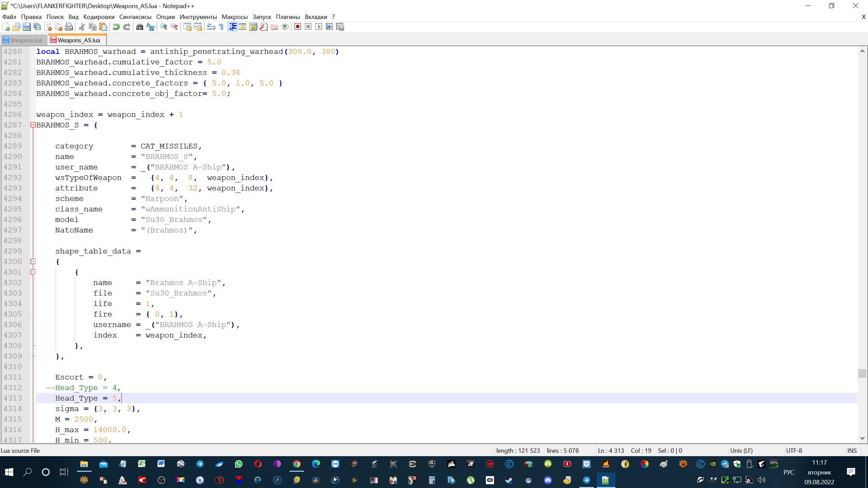868x488 pixels.
Task: Save current recorded macro icon
Action: point(340,27)
